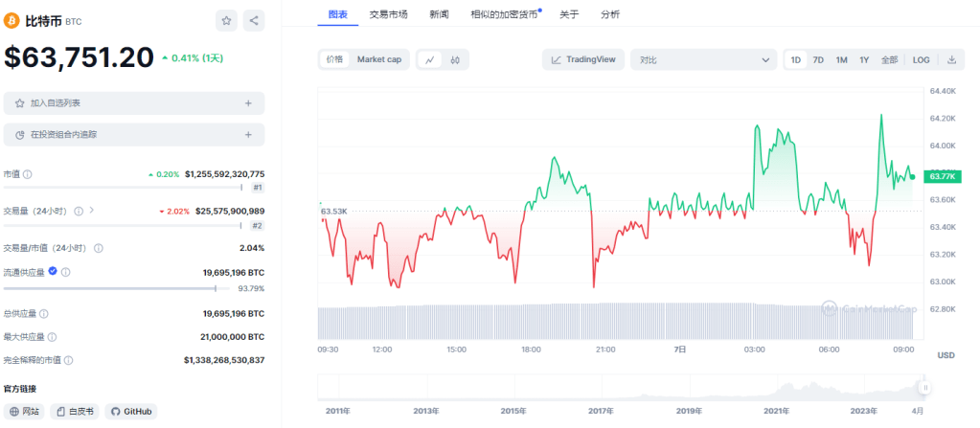
Task: Click the 在投资组合内追踪 row
Action: (x=134, y=135)
